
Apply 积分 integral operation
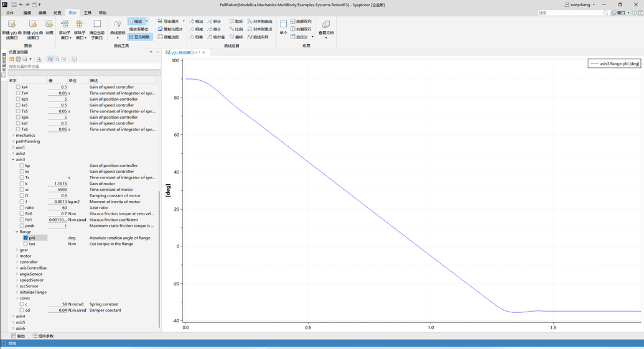click(x=215, y=21)
